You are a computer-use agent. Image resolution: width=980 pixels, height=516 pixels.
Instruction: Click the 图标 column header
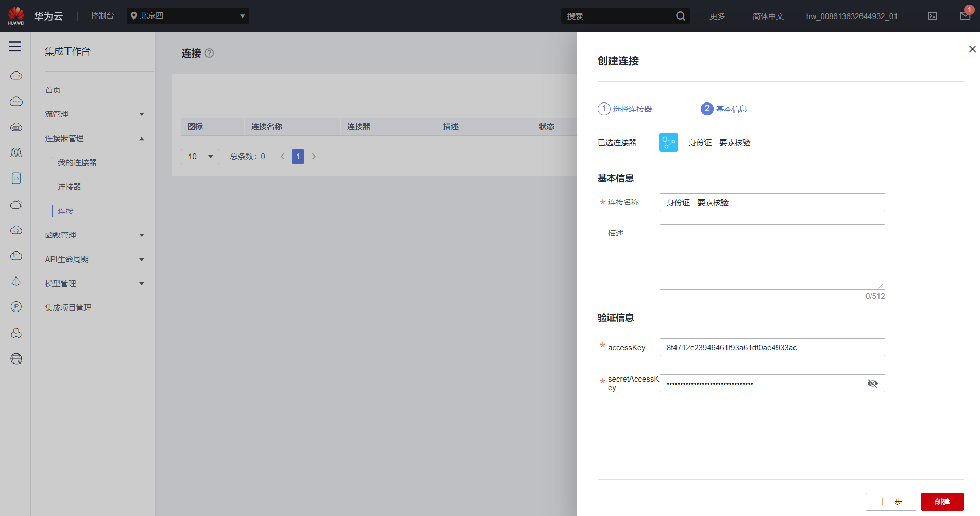(195, 127)
